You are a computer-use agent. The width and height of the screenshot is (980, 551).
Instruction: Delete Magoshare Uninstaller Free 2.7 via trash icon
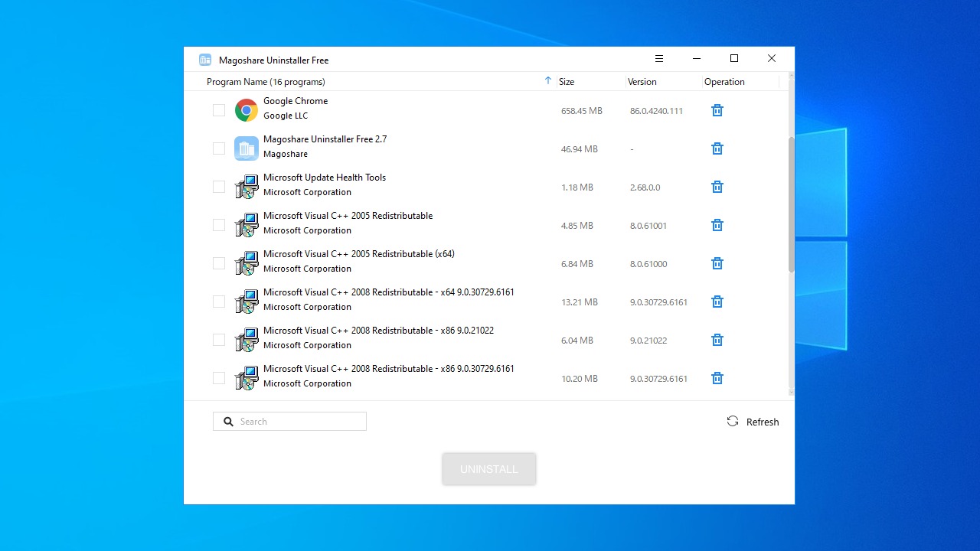(717, 149)
